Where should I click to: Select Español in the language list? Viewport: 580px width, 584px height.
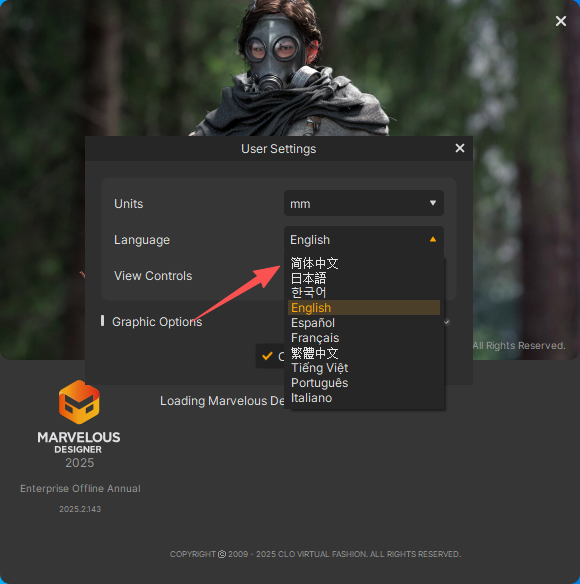364,323
